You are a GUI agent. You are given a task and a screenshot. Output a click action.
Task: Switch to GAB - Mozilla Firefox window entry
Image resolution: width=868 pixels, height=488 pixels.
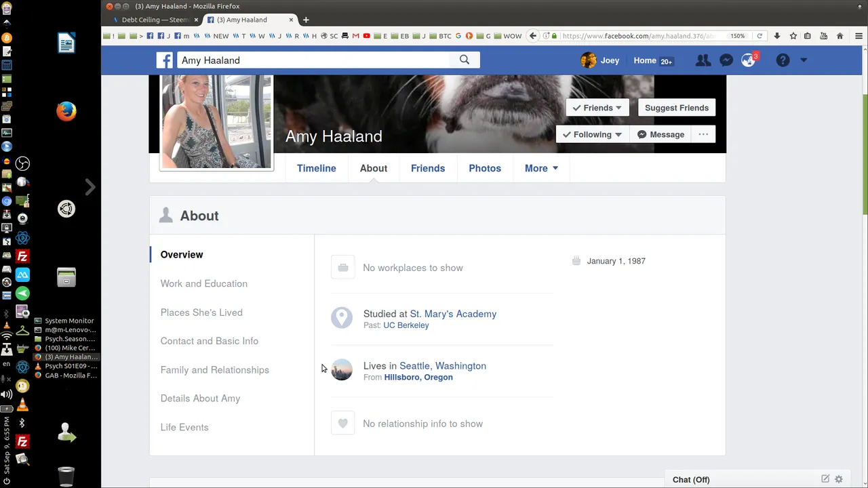(65, 375)
